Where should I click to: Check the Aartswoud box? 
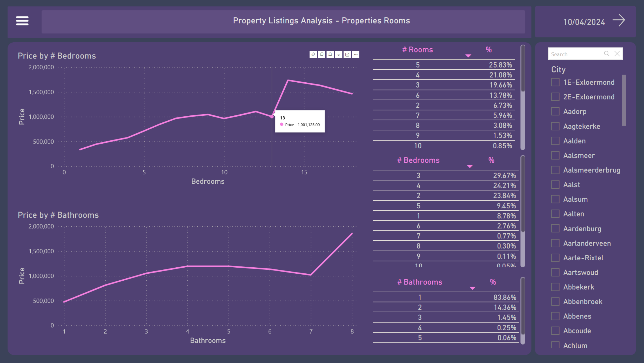click(555, 272)
